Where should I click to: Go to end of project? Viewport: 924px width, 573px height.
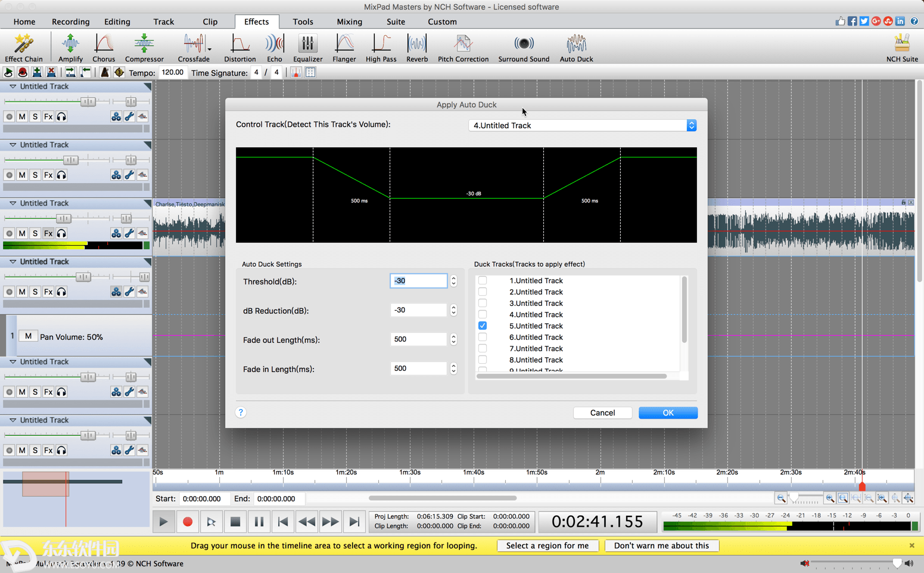(x=354, y=522)
